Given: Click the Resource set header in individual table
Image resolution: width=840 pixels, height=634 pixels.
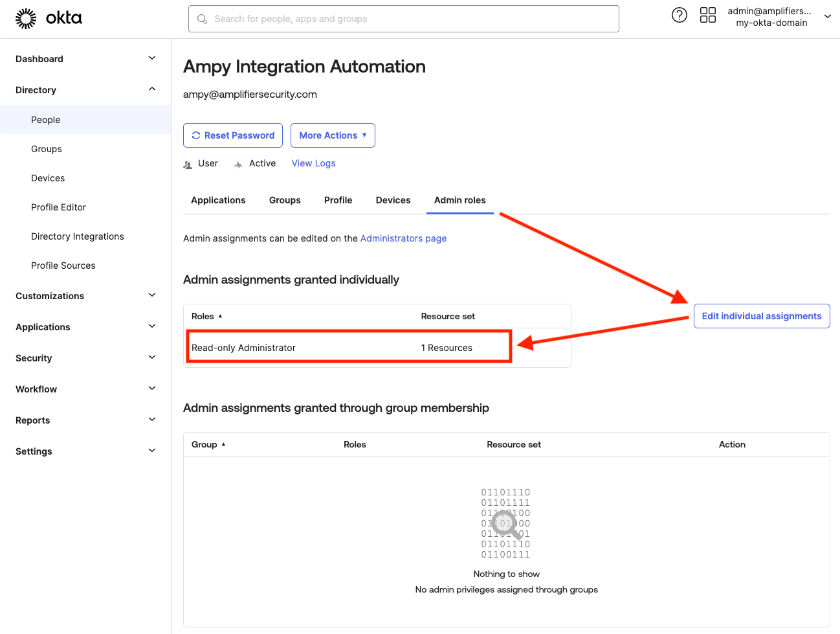Looking at the screenshot, I should tap(448, 316).
